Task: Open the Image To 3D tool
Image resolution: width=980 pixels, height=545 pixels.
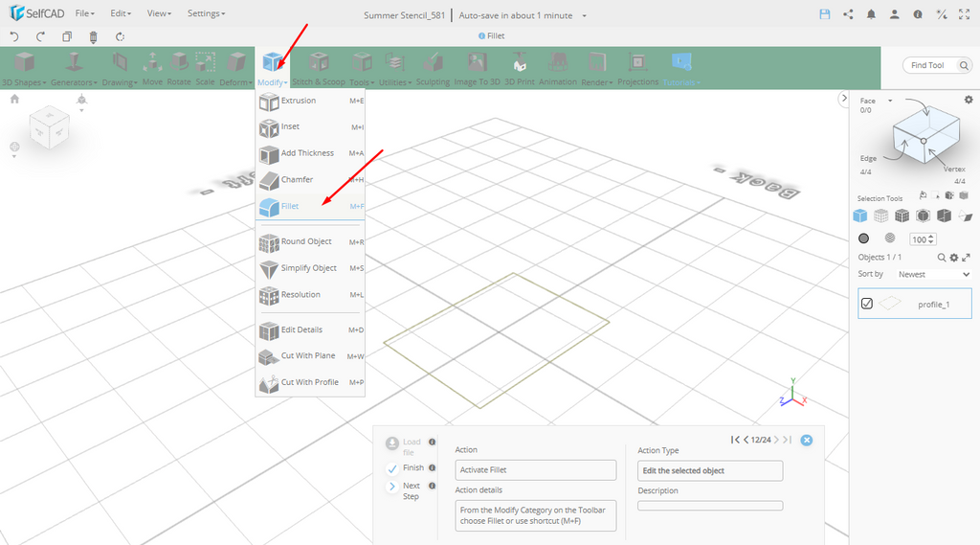Action: (x=477, y=69)
